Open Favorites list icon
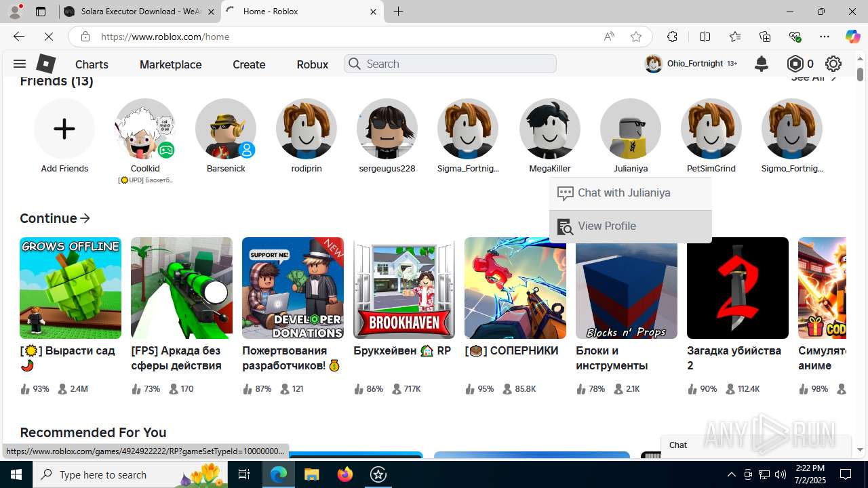 coord(735,37)
